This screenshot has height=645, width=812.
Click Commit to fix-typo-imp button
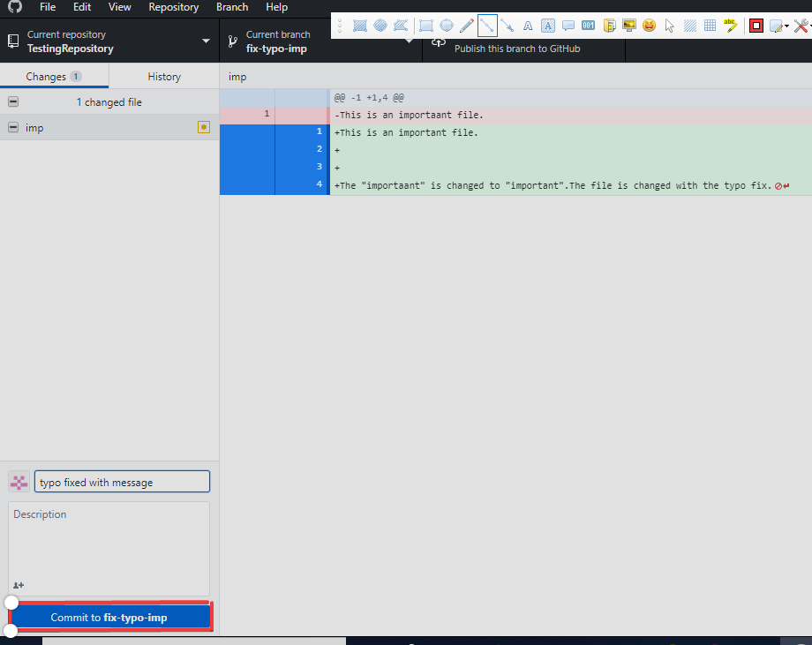pyautogui.click(x=109, y=617)
